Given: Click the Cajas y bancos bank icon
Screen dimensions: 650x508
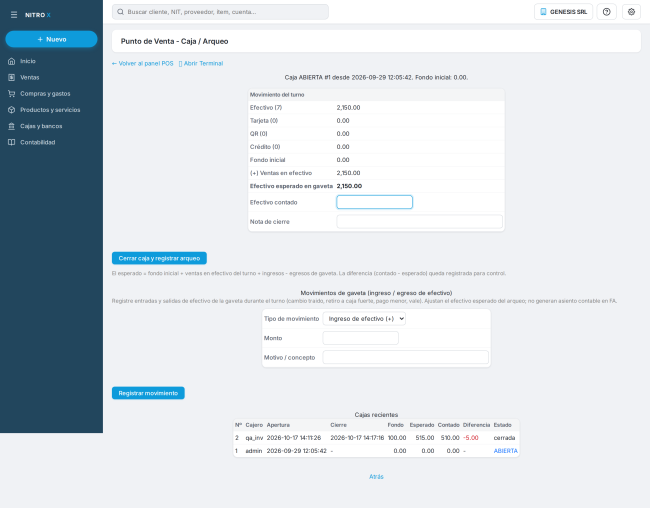Looking at the screenshot, I should pos(12,126).
